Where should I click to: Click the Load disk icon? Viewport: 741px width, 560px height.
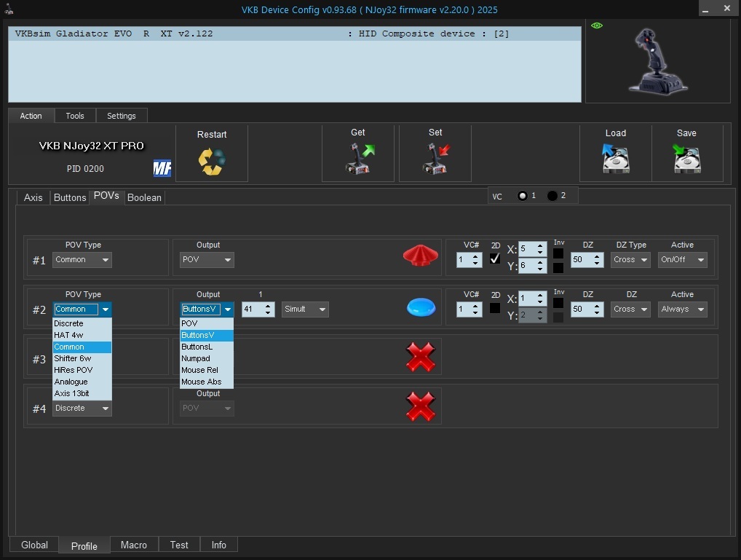pyautogui.click(x=615, y=159)
